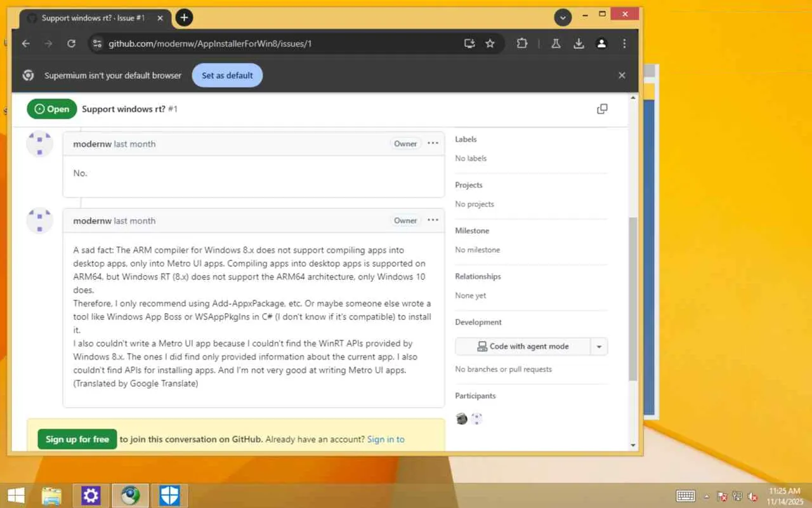This screenshot has width=812, height=508.
Task: Expand the dropdown arrow beside 'Code with agent mode'
Action: tap(599, 346)
